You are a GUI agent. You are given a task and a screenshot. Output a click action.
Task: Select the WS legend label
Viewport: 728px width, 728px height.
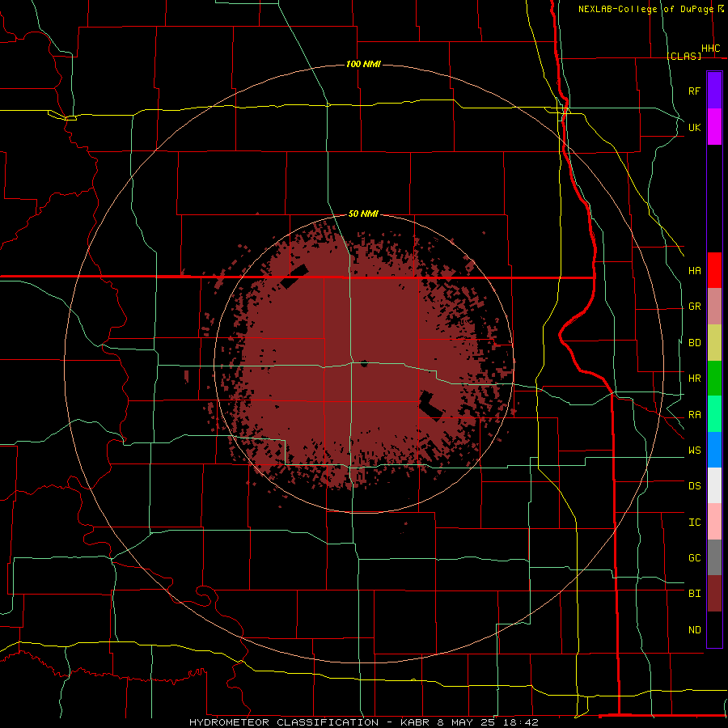(694, 451)
